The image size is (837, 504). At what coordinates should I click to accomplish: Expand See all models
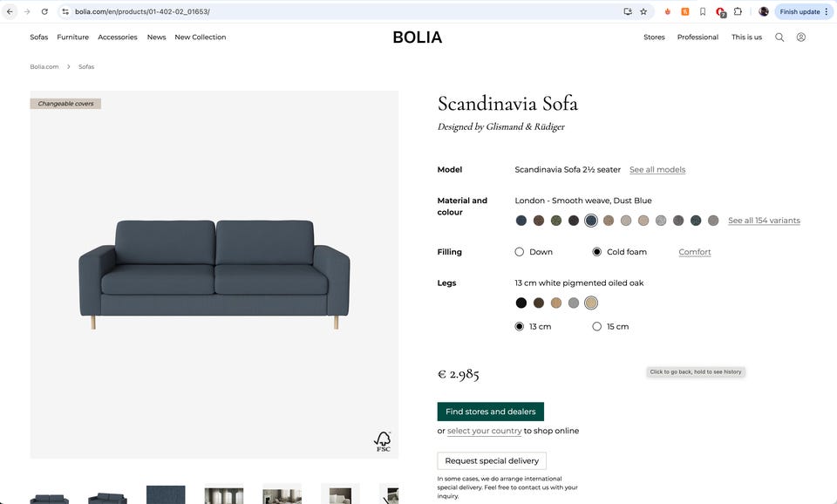(657, 170)
